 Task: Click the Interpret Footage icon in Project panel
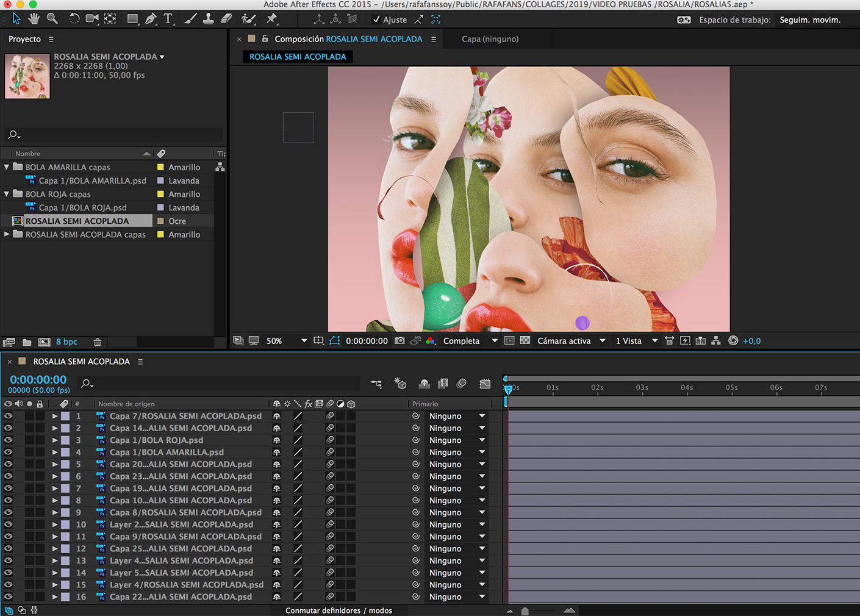[x=9, y=342]
